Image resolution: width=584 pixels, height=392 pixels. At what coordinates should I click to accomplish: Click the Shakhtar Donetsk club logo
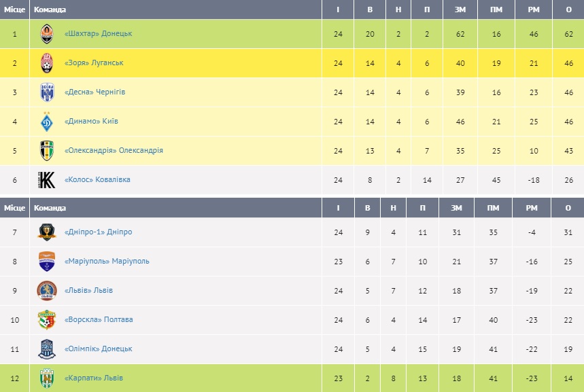click(x=46, y=33)
